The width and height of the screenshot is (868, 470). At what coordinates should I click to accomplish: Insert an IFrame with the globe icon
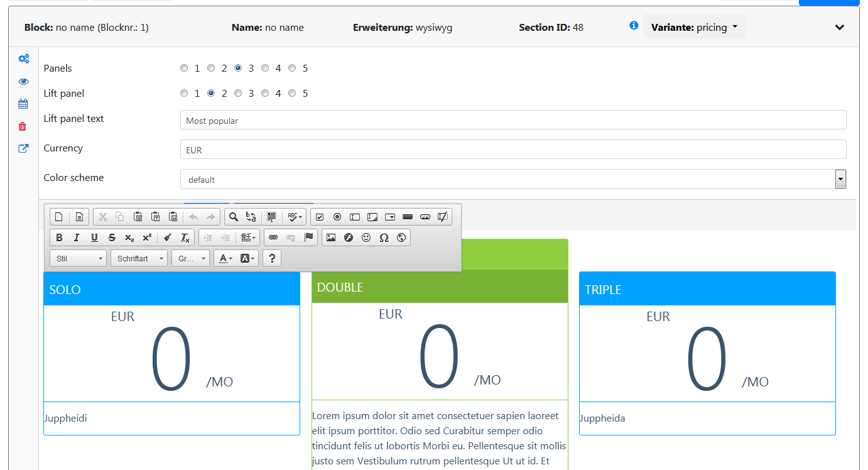401,238
